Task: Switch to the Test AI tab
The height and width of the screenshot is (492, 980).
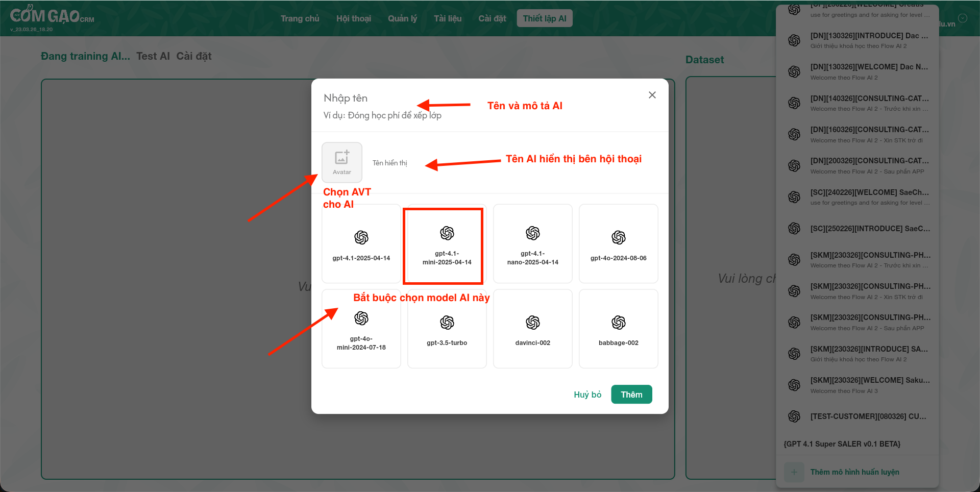Action: [x=153, y=56]
